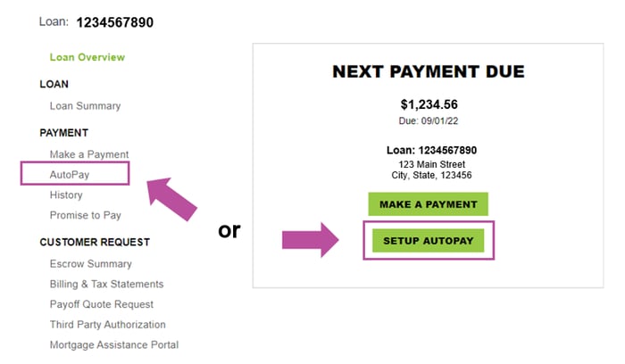Click the CUSTOMER REQUEST section header
This screenshot has height=364, width=625.
(x=95, y=242)
